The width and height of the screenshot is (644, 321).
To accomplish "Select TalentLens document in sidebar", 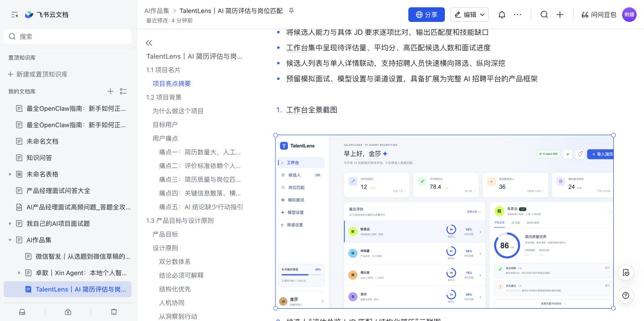I will click(68, 289).
